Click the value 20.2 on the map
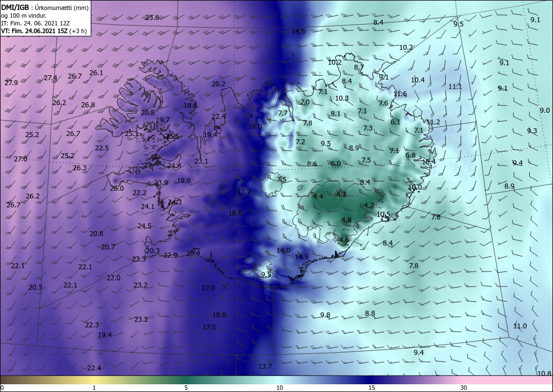 pyautogui.click(x=218, y=84)
